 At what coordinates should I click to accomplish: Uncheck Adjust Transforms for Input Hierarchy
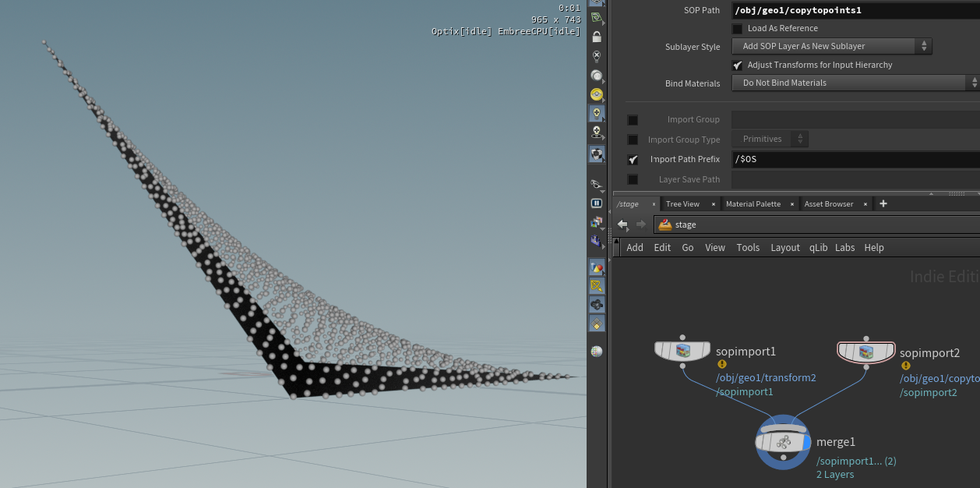737,65
